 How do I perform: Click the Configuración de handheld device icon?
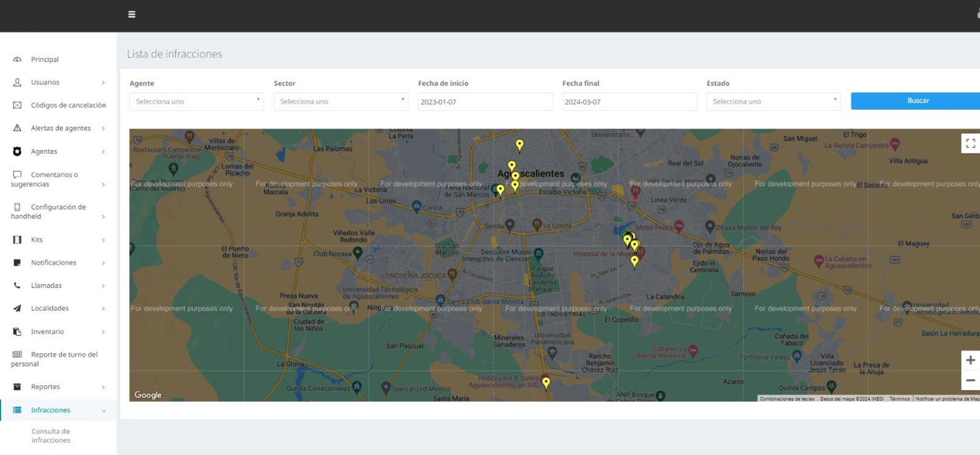[17, 207]
